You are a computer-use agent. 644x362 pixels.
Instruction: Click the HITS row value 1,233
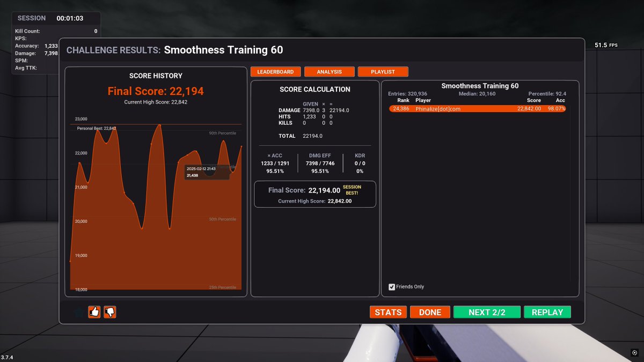pyautogui.click(x=310, y=116)
